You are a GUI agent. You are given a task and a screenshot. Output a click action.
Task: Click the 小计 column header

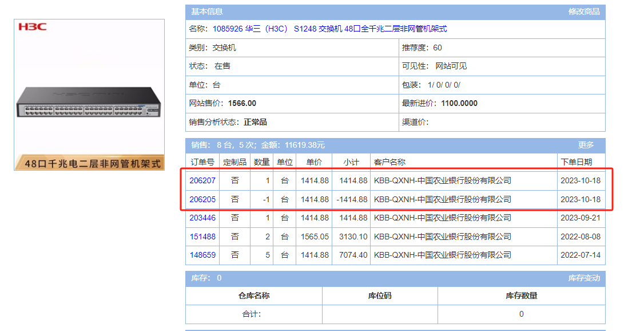coord(351,162)
